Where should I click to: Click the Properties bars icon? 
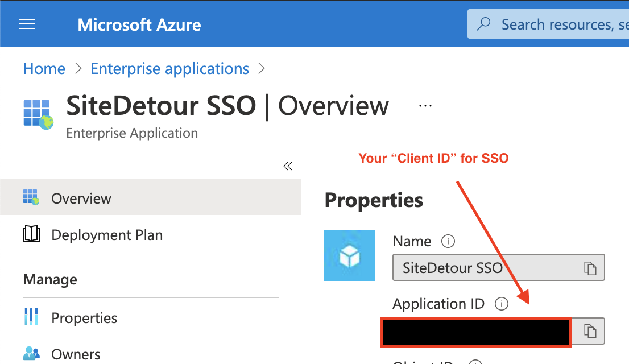pyautogui.click(x=31, y=317)
